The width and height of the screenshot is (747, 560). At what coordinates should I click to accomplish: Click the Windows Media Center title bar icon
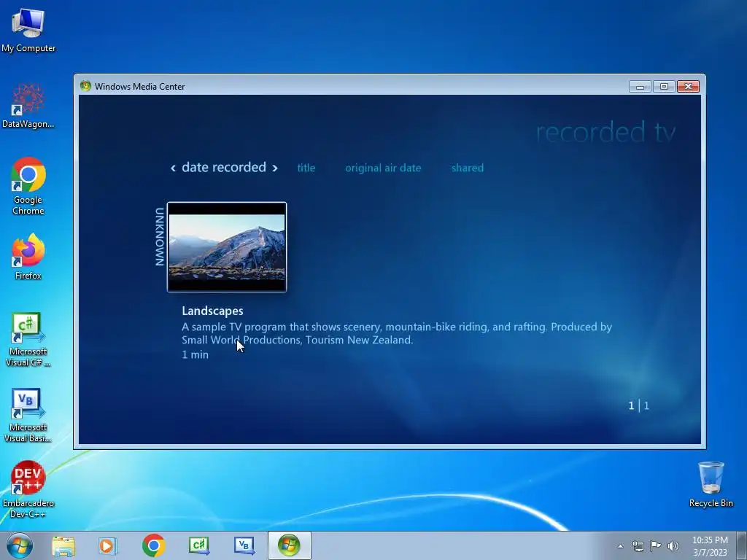click(86, 86)
